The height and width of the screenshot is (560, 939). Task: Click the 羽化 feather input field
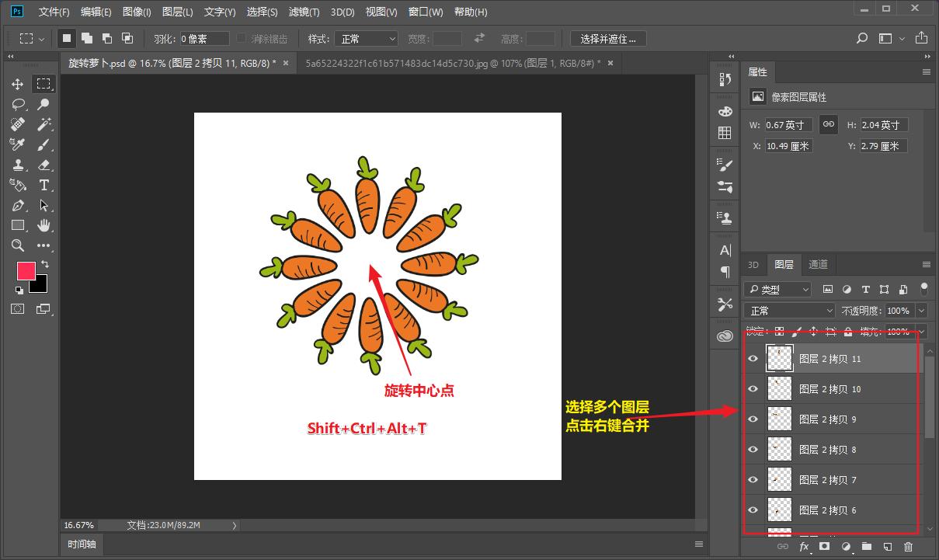tap(204, 39)
